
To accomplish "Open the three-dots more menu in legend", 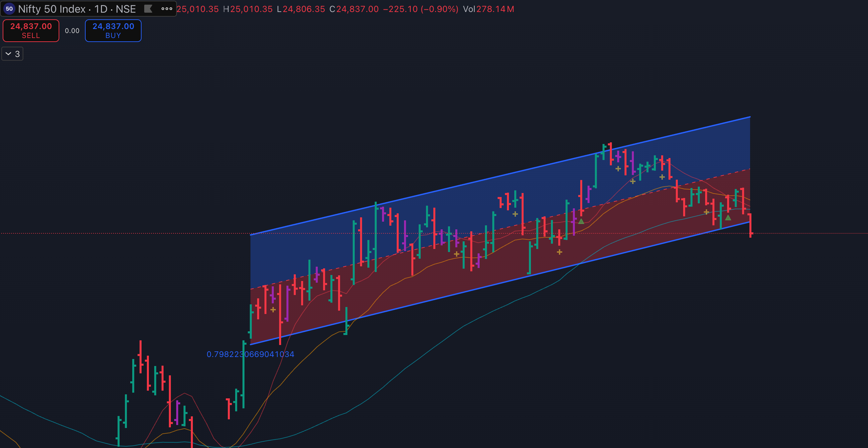I will [x=167, y=9].
